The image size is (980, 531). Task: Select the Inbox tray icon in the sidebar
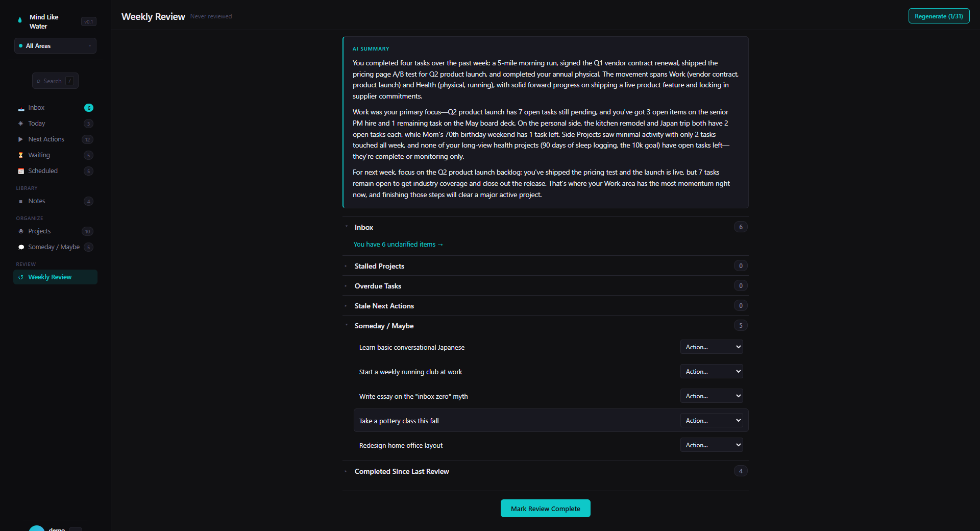pos(20,108)
